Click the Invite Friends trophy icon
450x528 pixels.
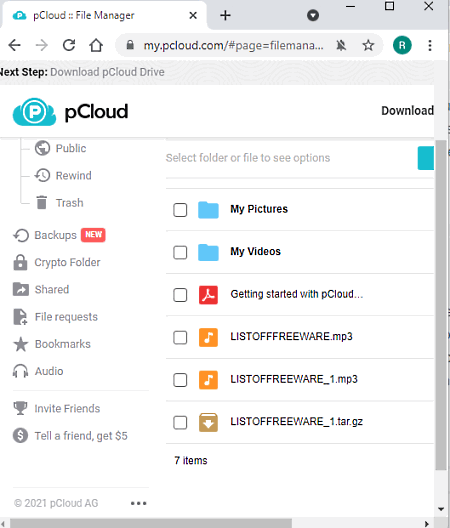coord(20,408)
